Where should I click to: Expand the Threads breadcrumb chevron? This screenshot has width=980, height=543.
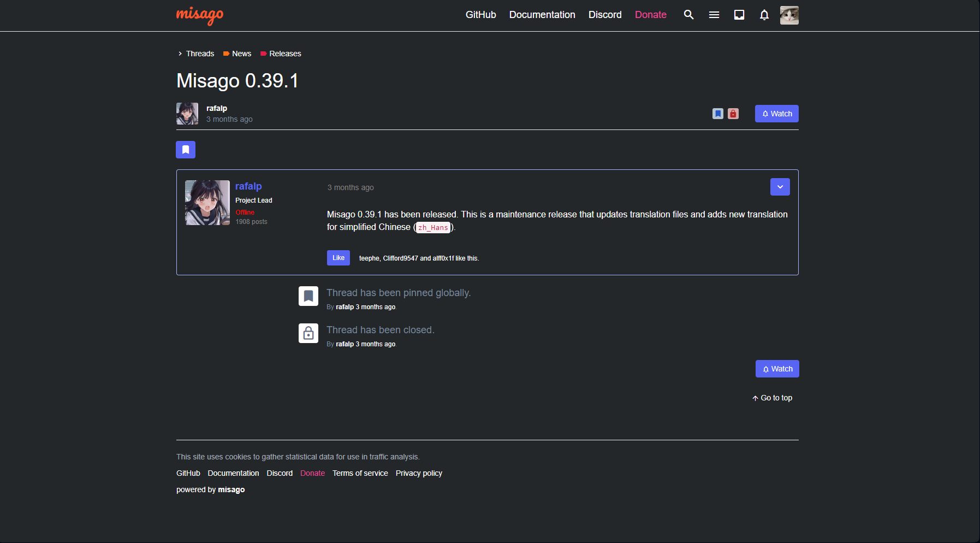pos(180,54)
